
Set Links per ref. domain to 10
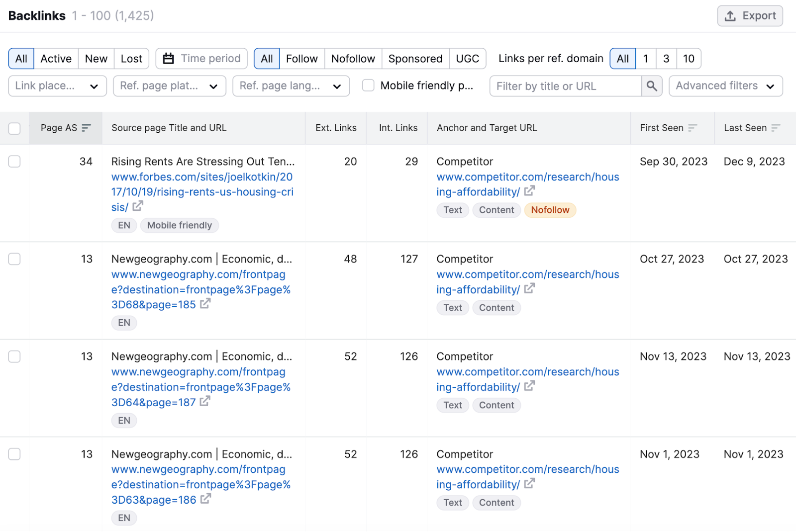point(689,58)
